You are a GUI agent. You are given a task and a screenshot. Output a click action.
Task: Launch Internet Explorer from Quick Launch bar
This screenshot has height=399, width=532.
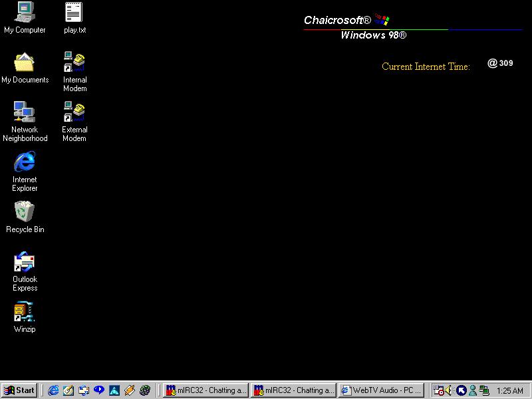coord(53,390)
